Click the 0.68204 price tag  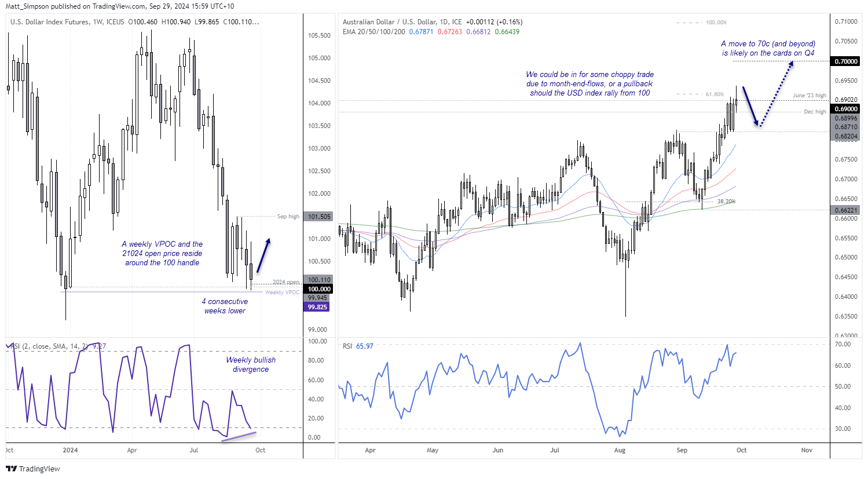pos(846,136)
